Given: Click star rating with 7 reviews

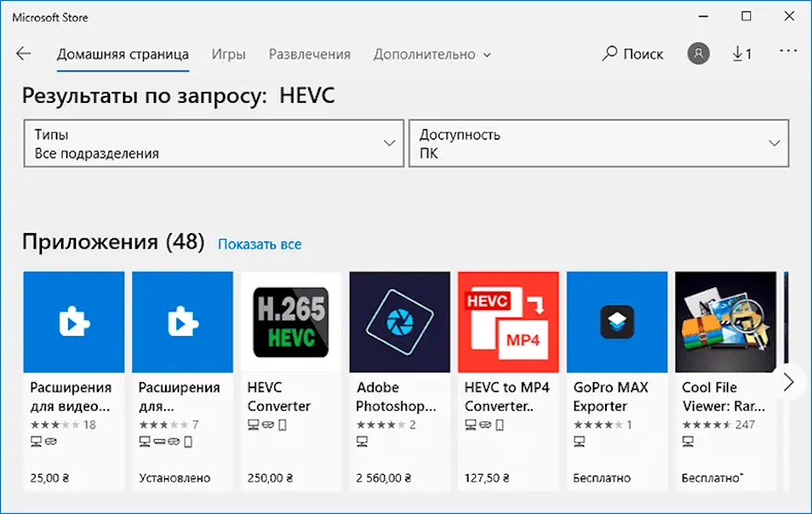Looking at the screenshot, I should (x=169, y=425).
